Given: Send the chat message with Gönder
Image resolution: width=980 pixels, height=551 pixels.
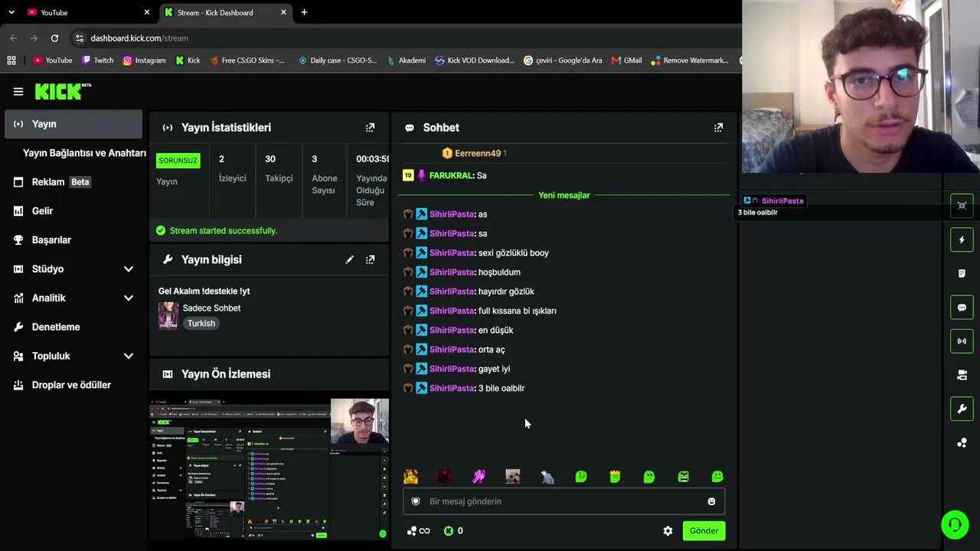Looking at the screenshot, I should [x=704, y=531].
